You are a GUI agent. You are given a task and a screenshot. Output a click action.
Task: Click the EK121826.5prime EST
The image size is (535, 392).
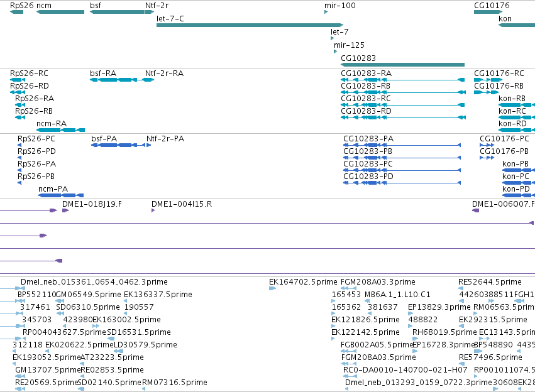(x=333, y=326)
